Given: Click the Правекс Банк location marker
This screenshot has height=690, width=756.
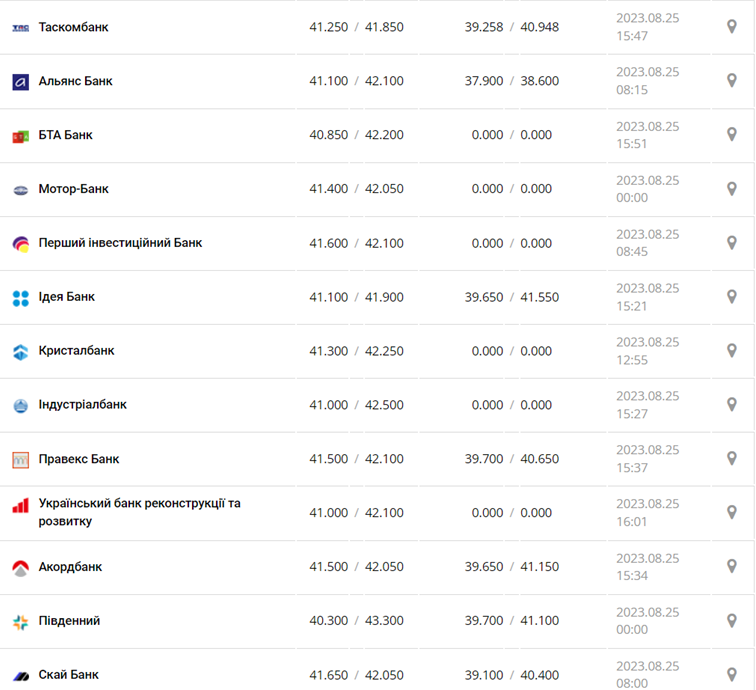Looking at the screenshot, I should (731, 459).
